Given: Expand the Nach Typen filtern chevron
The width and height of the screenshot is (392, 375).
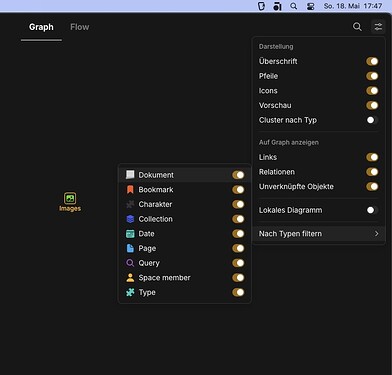Looking at the screenshot, I should (x=376, y=234).
